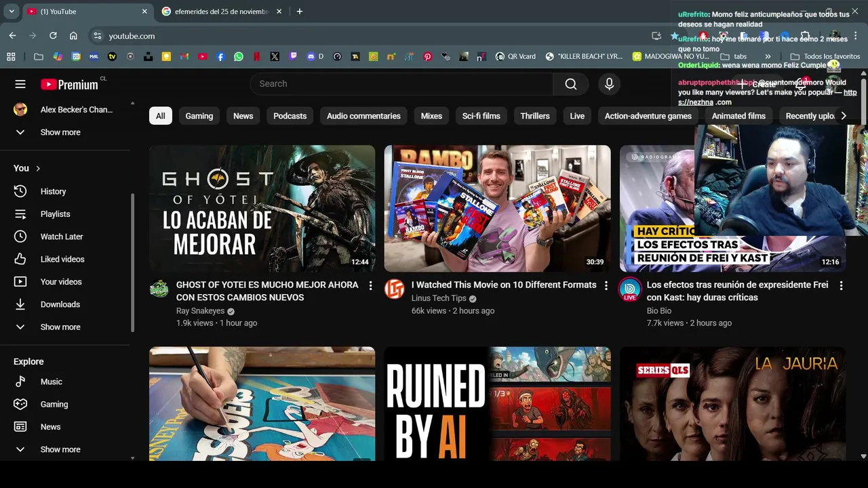Open the Ray Snakeyes channel name link
868x488 pixels.
[200, 311]
